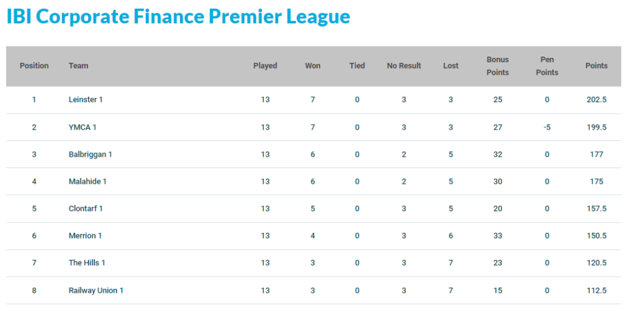Screen dimensions: 644x311
Task: Click the Bonus Points column header
Action: [498, 66]
